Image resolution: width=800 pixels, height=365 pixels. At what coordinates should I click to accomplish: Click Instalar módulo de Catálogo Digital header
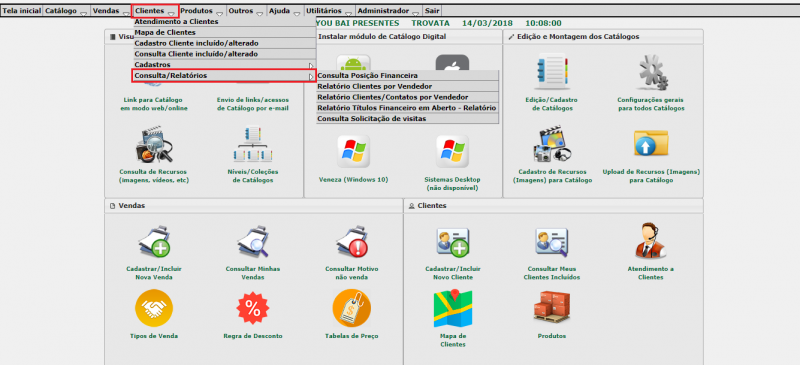tap(382, 37)
